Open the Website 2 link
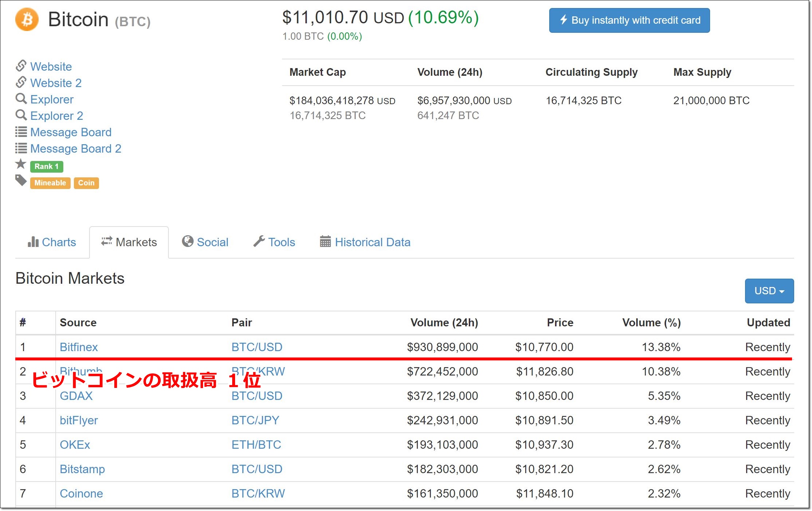Viewport: 812px width, 511px height. [56, 83]
